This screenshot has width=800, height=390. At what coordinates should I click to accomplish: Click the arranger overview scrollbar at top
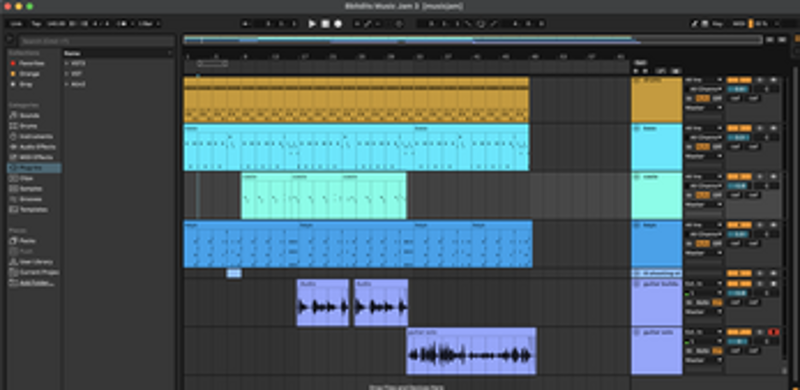pyautogui.click(x=472, y=40)
